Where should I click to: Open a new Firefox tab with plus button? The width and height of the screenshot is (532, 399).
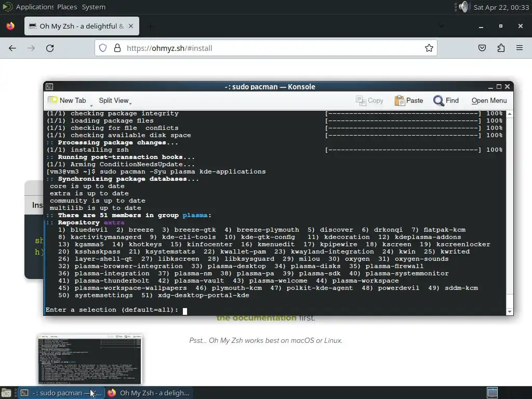151,26
